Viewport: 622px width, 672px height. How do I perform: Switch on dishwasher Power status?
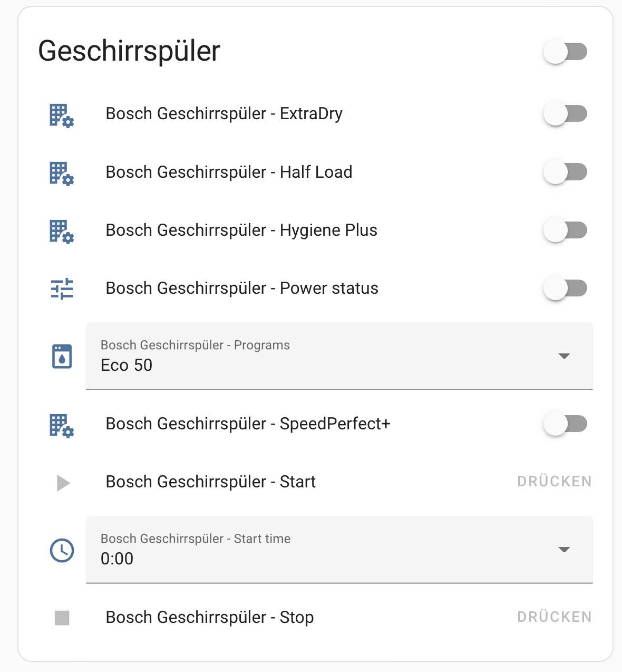click(565, 289)
